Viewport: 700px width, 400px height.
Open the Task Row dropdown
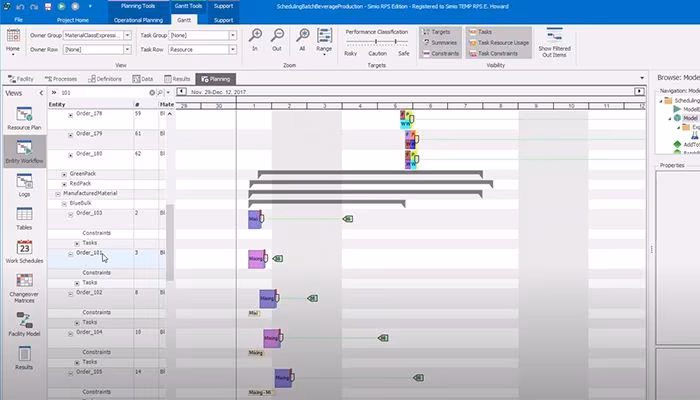point(233,50)
